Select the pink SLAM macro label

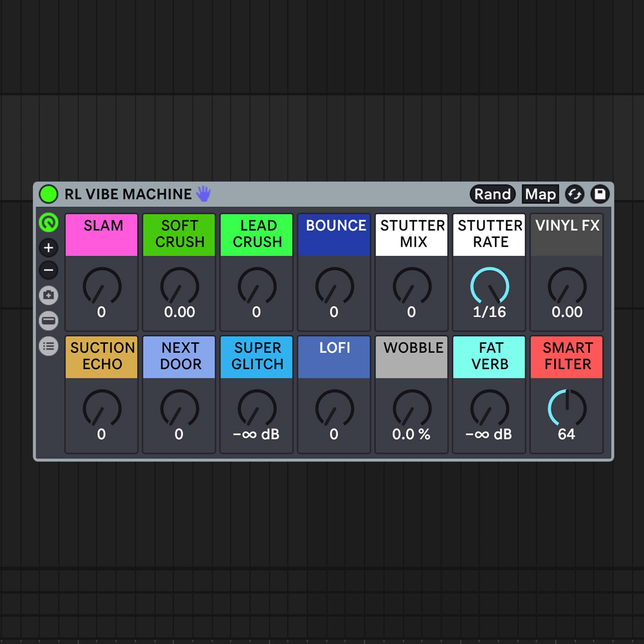[102, 235]
